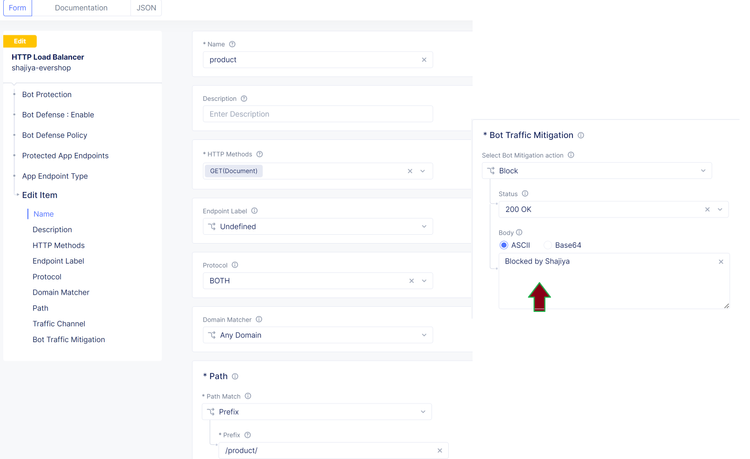Image resolution: width=750 pixels, height=459 pixels.
Task: Show info icon for Select Bot Mitigation action
Action: click(x=571, y=155)
